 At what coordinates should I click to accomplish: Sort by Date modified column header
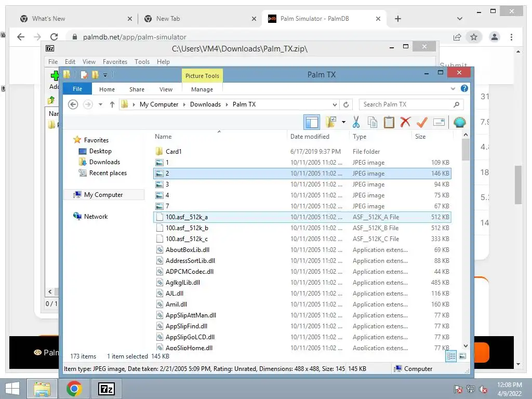point(310,137)
